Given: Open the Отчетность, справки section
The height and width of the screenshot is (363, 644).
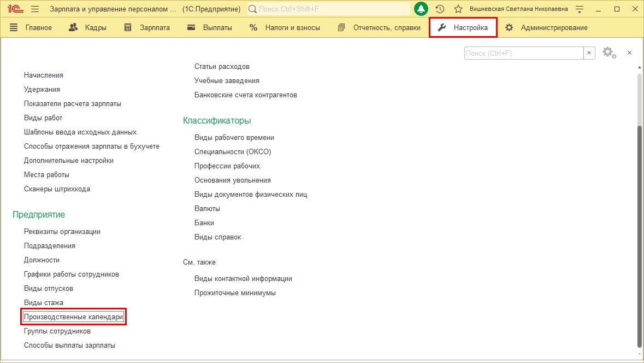Looking at the screenshot, I should click(x=379, y=27).
